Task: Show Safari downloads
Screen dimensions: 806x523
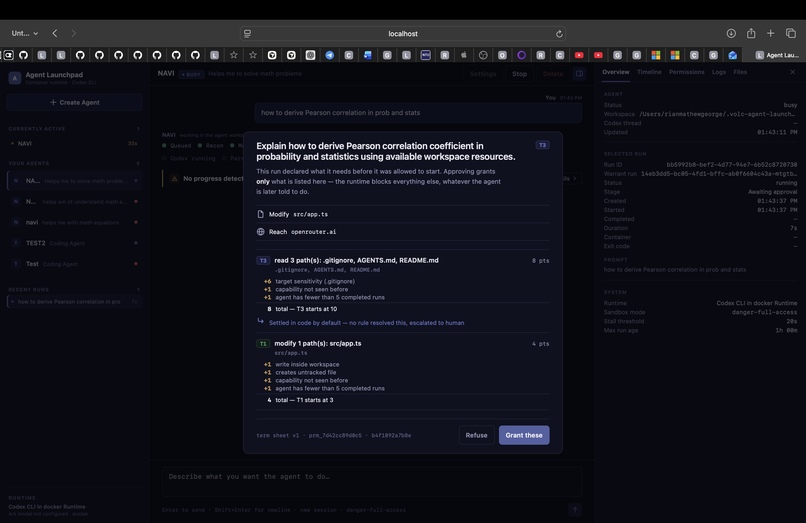Action: coord(731,33)
